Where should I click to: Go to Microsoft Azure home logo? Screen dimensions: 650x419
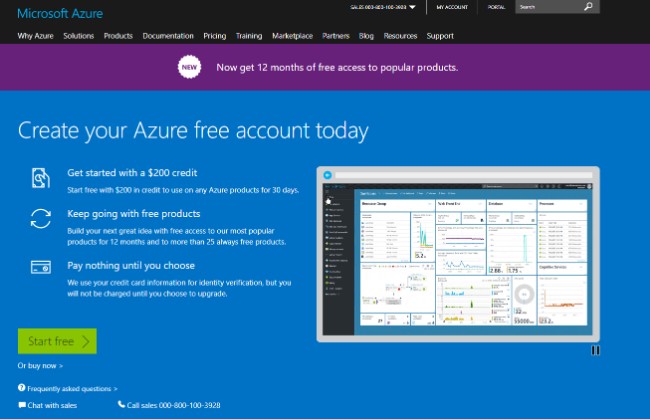pyautogui.click(x=60, y=13)
